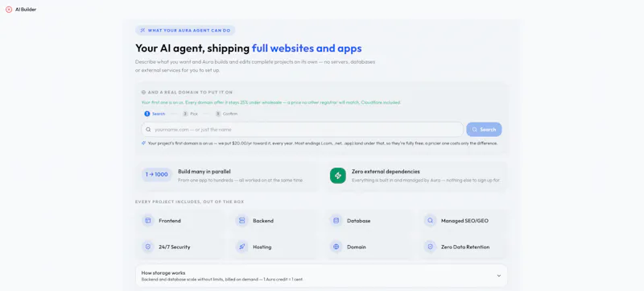Click the Managed SEO/GEO card label
The image size is (644, 291).
point(465,221)
